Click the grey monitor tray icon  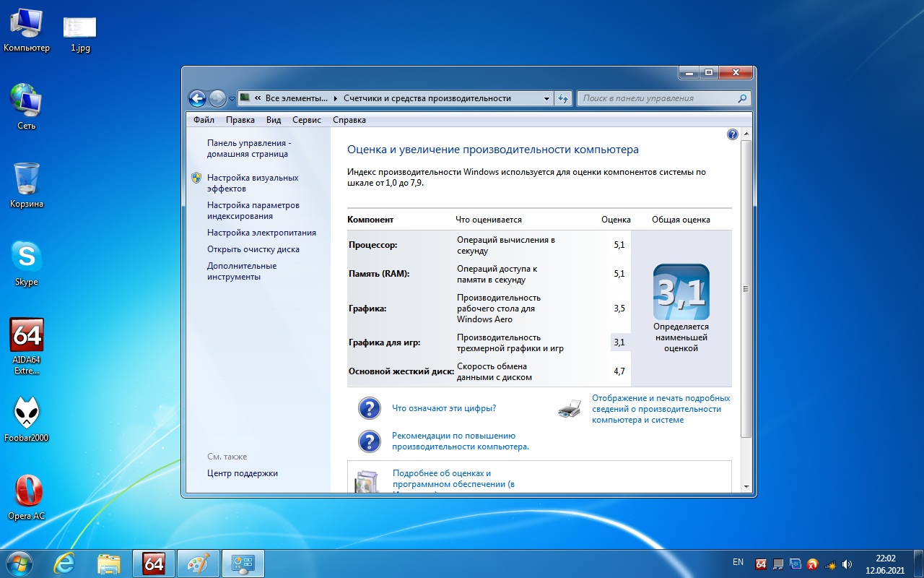click(778, 564)
